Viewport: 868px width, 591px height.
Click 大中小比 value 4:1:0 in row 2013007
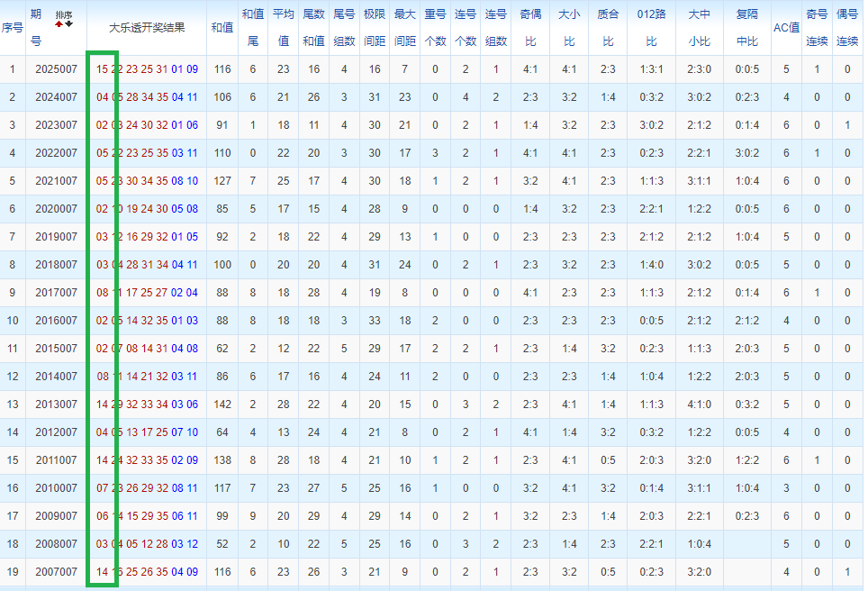(x=699, y=405)
